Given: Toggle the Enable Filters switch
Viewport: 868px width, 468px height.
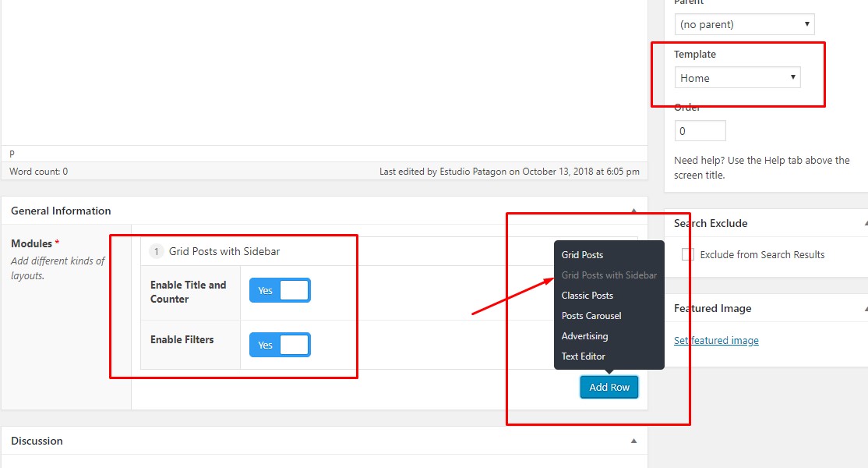Looking at the screenshot, I should pyautogui.click(x=280, y=345).
